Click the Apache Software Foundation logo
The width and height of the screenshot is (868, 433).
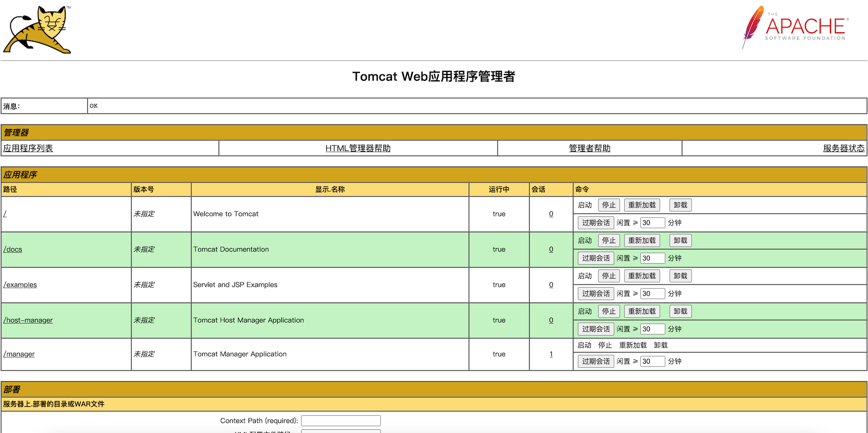pos(795,28)
